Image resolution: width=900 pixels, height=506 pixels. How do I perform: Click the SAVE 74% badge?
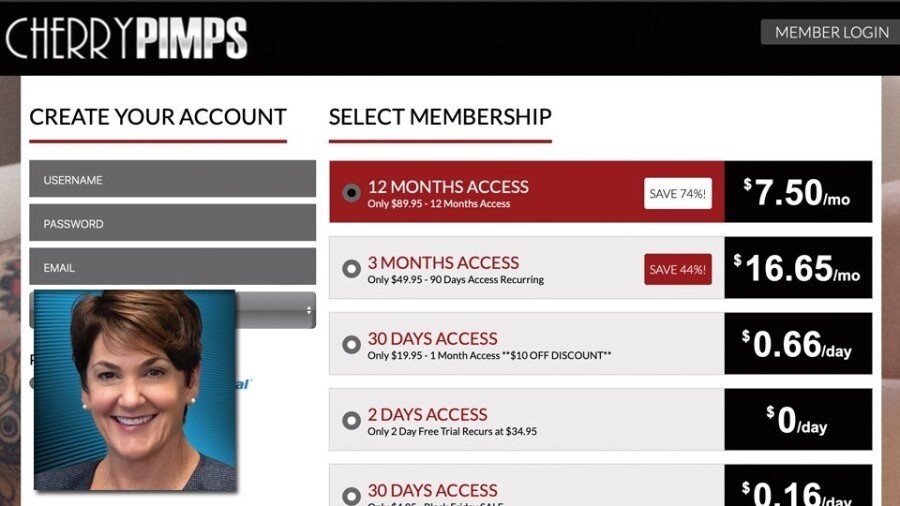[678, 194]
